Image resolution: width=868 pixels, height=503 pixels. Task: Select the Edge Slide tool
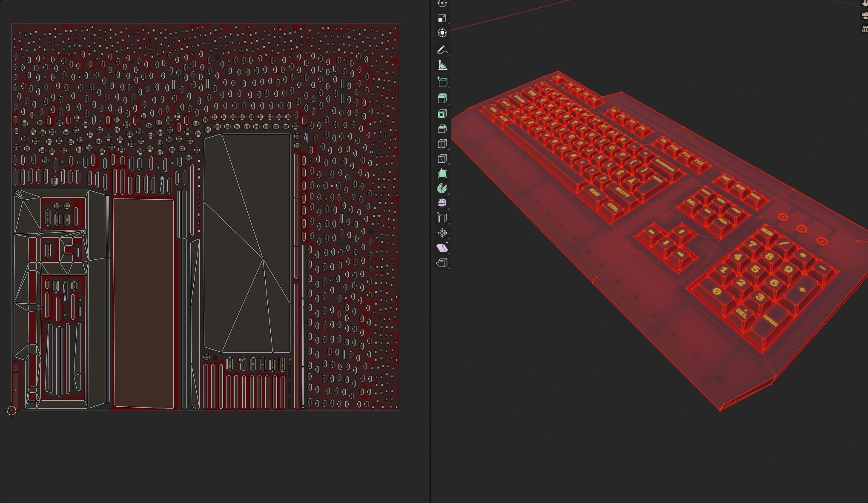point(442,218)
